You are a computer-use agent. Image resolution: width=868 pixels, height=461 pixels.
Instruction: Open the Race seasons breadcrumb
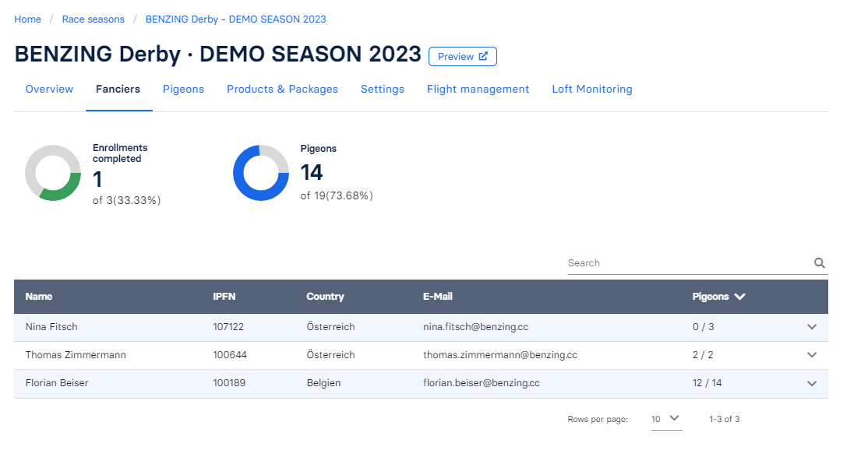93,19
